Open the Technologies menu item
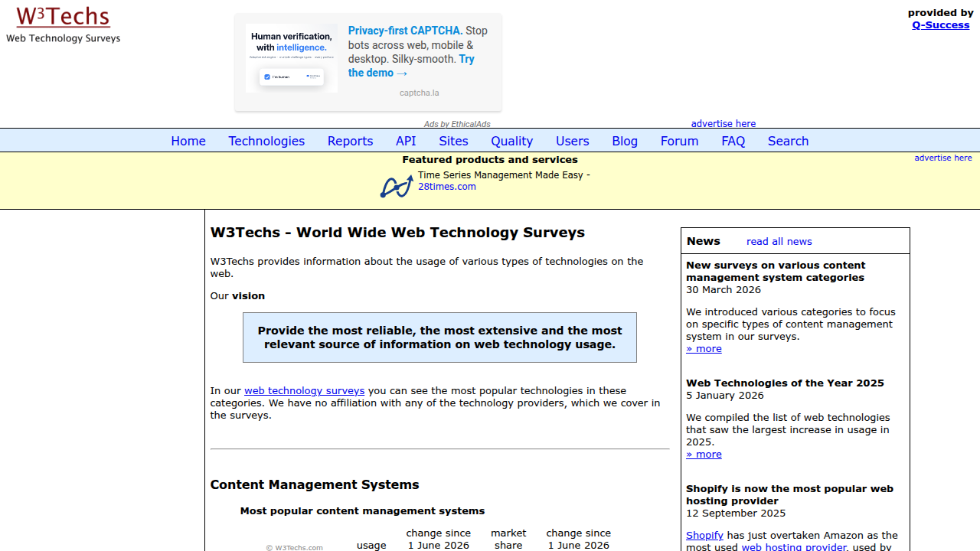 [x=266, y=141]
